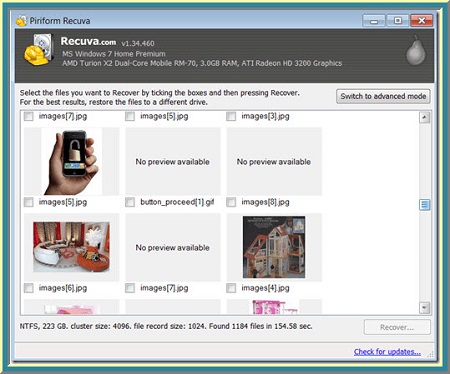
Task: Click the Recuva title bar app icon
Action: (22, 21)
